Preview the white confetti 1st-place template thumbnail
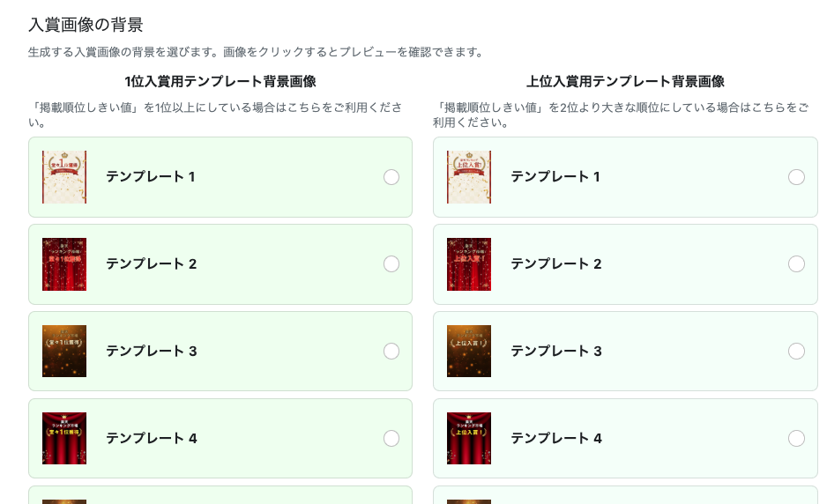Viewport: 827px width, 504px height. click(64, 177)
